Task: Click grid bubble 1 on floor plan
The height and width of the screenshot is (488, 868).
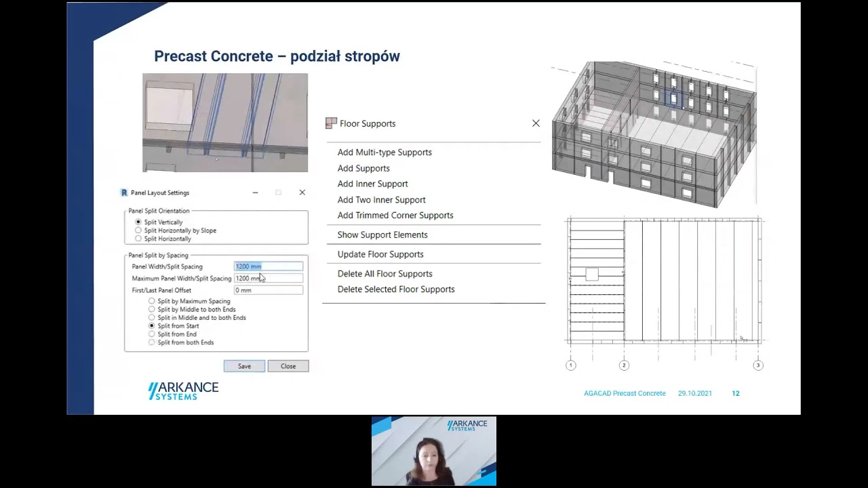Action: (571, 365)
